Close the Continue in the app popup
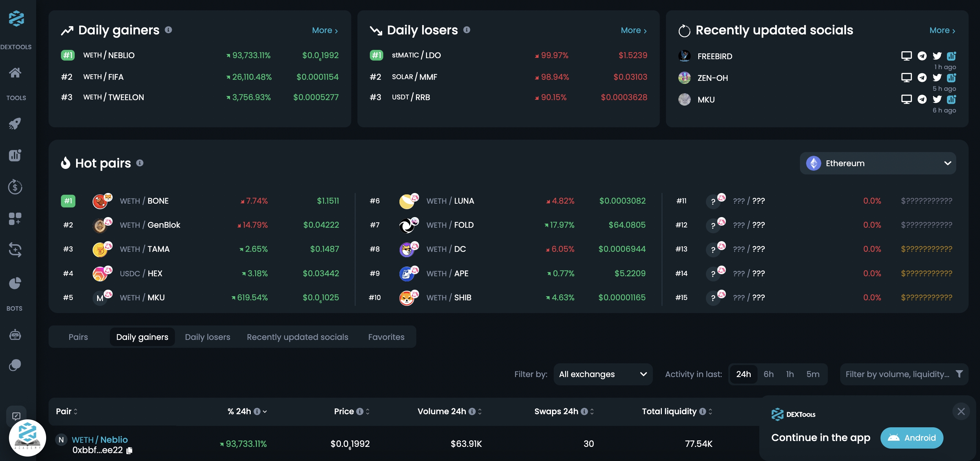Screen dimensions: 980x461 point(961,411)
